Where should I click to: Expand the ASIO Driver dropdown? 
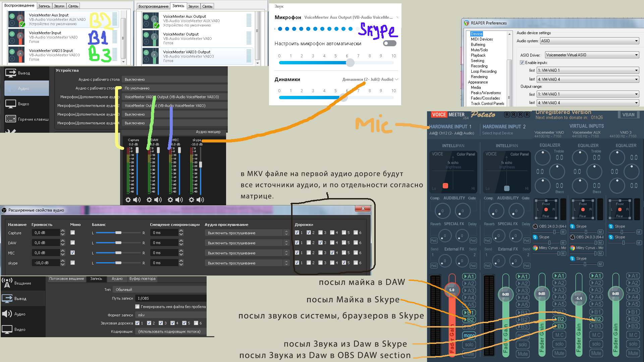pyautogui.click(x=592, y=55)
